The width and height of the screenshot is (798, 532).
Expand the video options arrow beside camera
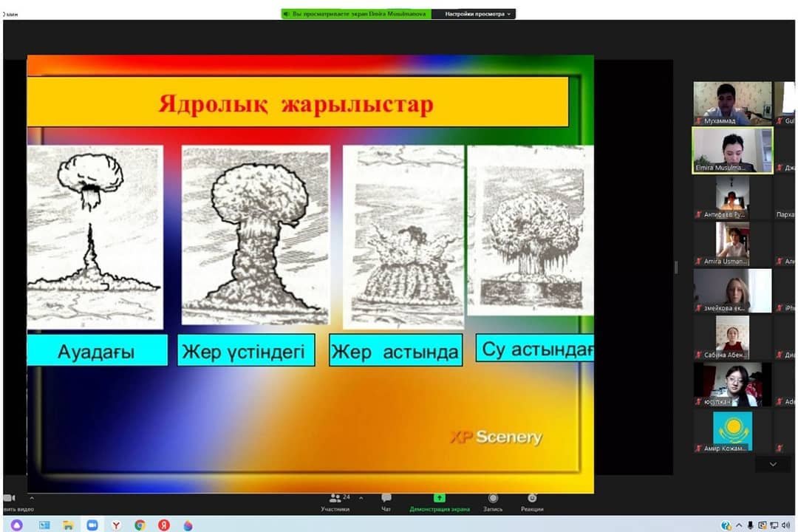pyautogui.click(x=31, y=497)
